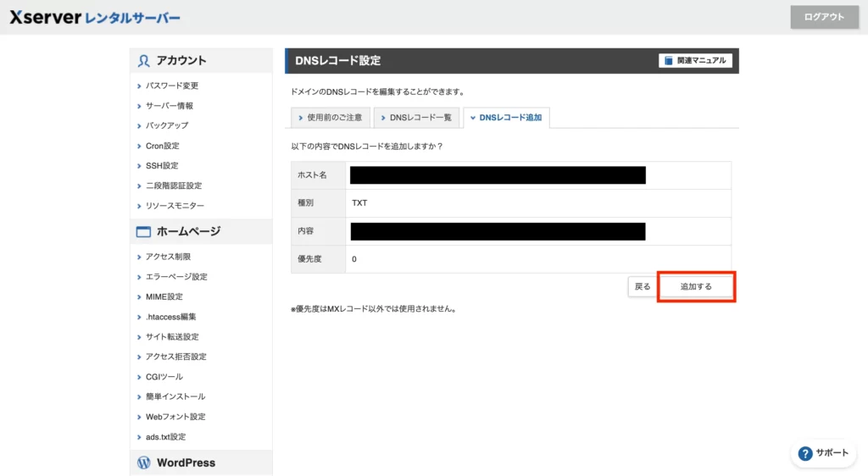Open 簡単インストール in the sidebar
Screen dimensions: 868x476
[x=175, y=396]
